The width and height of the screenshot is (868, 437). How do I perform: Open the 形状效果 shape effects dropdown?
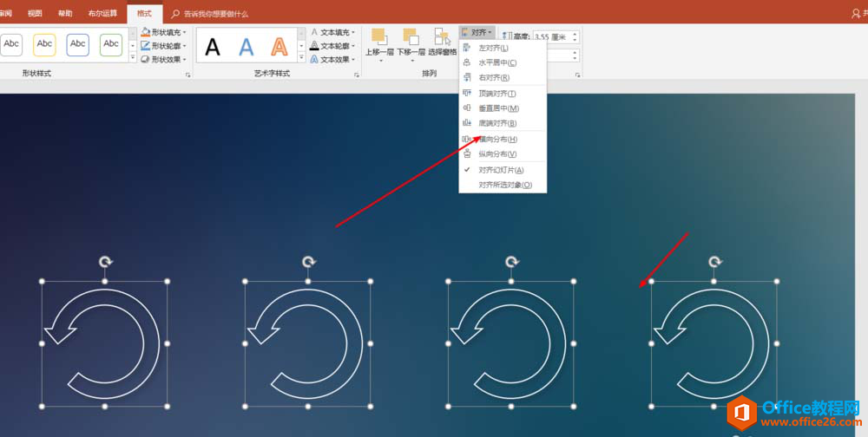point(165,60)
